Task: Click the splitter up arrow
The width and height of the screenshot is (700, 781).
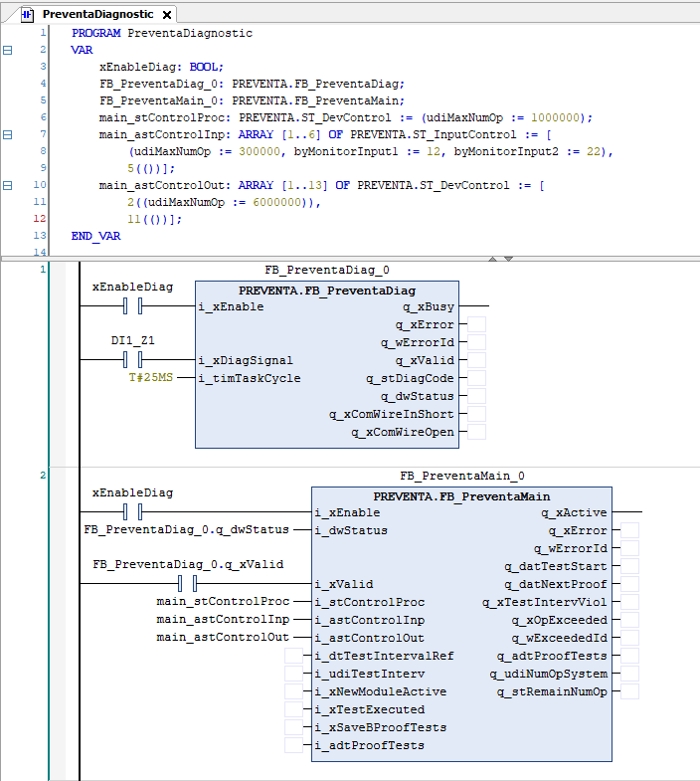Action: point(493,259)
